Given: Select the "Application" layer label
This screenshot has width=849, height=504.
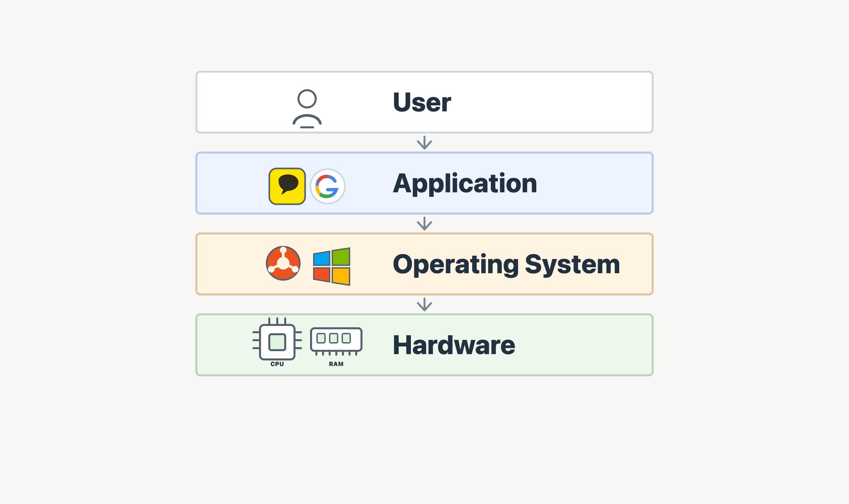Looking at the screenshot, I should pyautogui.click(x=465, y=184).
